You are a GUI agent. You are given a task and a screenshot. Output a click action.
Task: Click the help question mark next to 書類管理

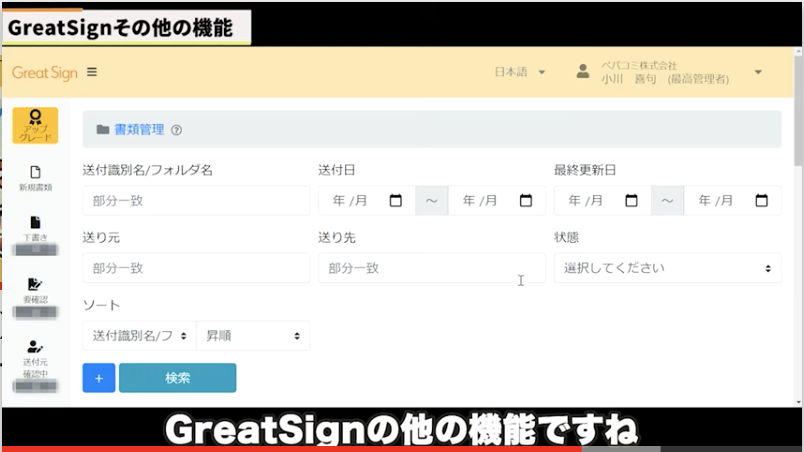point(177,130)
